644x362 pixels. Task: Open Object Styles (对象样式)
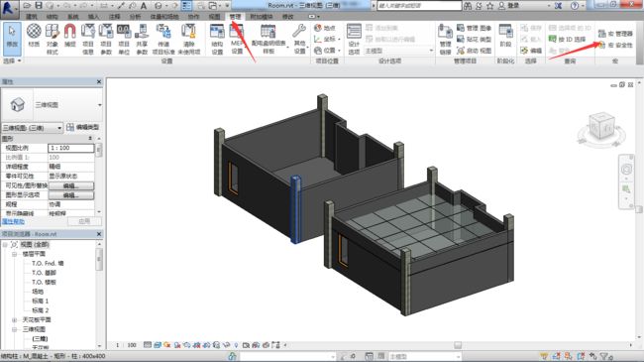pos(53,39)
